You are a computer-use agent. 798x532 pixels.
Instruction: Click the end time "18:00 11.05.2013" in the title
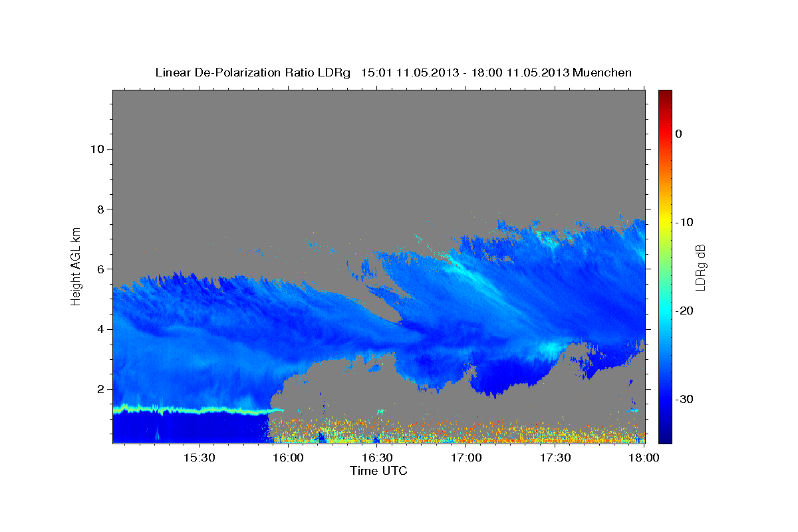point(520,72)
